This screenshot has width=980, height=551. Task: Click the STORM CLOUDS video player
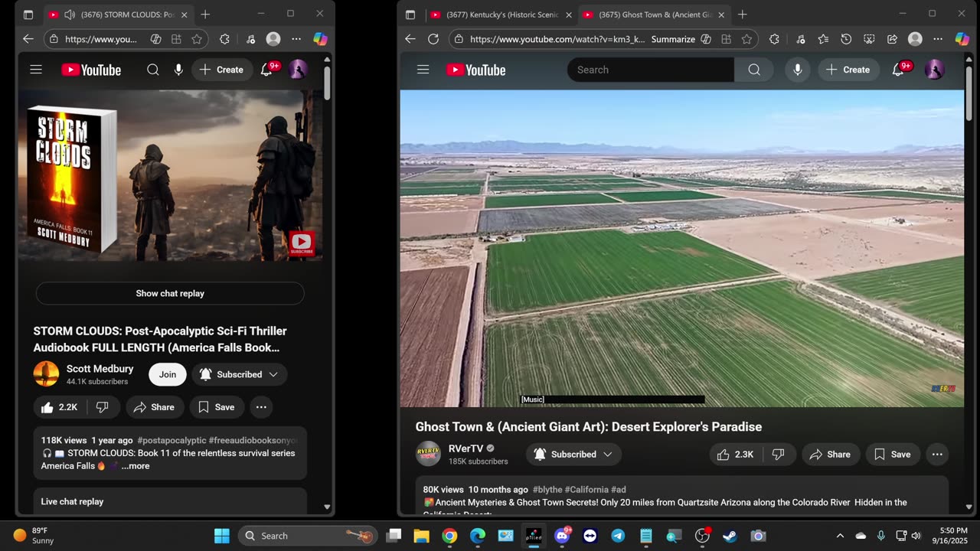pos(170,175)
